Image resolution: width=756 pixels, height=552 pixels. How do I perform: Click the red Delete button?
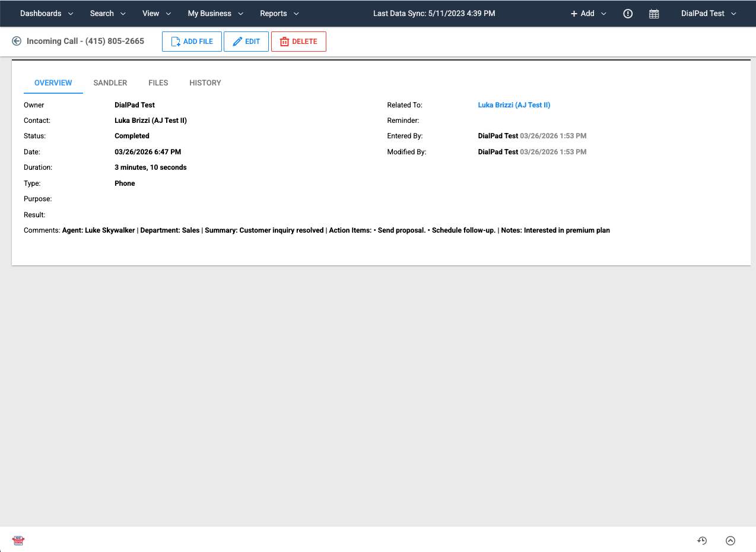click(298, 42)
